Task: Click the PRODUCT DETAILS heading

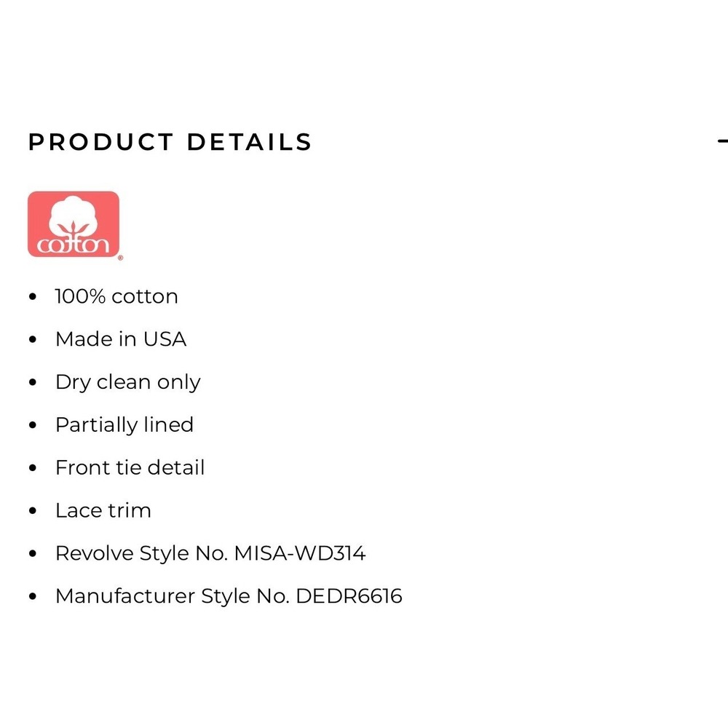Action: [170, 142]
